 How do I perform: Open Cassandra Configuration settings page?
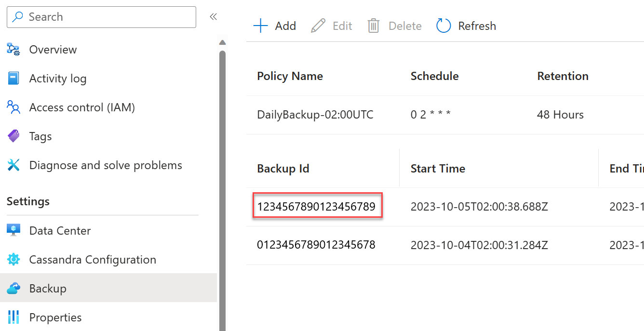(x=93, y=260)
